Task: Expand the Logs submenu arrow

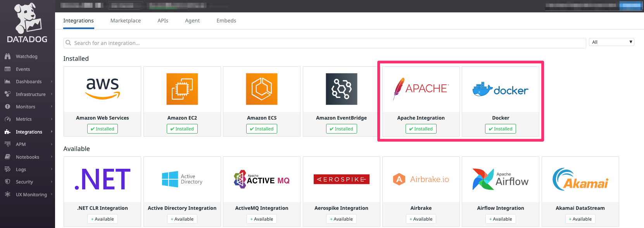Action: point(52,169)
